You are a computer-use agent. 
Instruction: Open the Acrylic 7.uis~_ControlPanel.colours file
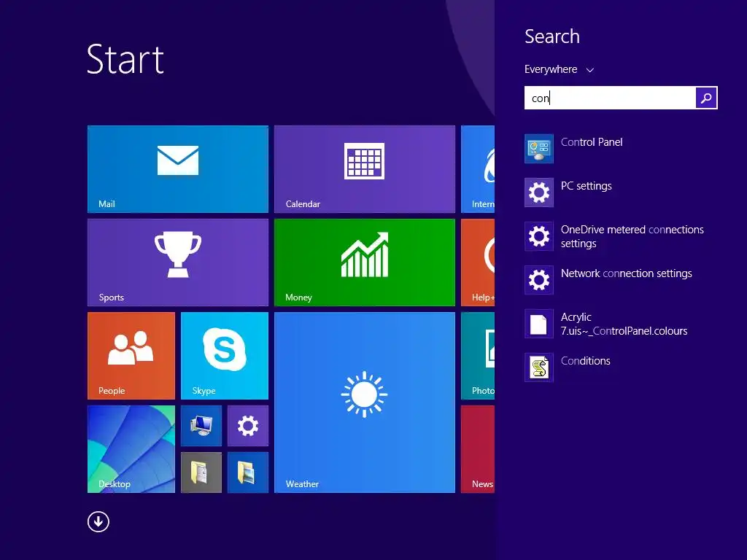624,324
